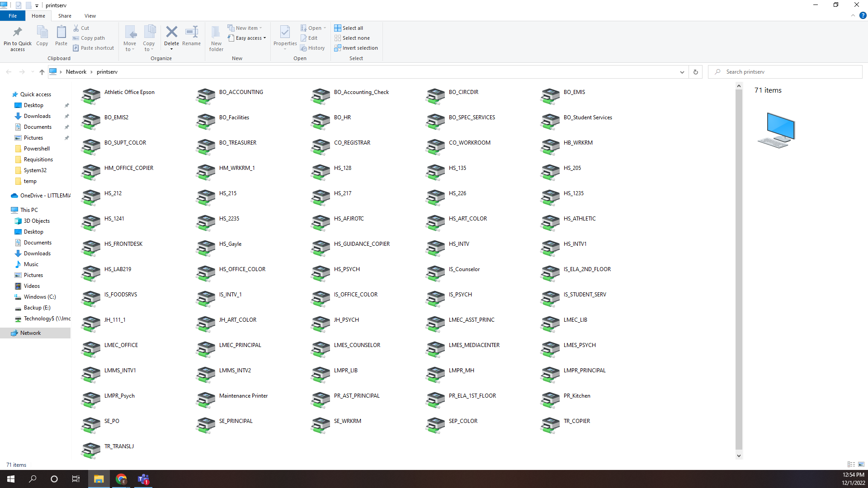Viewport: 868px width, 488px height.
Task: Open the HS_ART_COLOR printer icon
Action: 435,222
